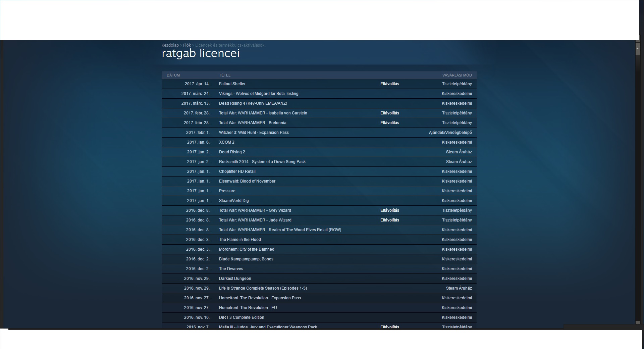The width and height of the screenshot is (644, 349).
Task: Click the VÁSÁRLÁSI MÓD column header
Action: [x=457, y=75]
